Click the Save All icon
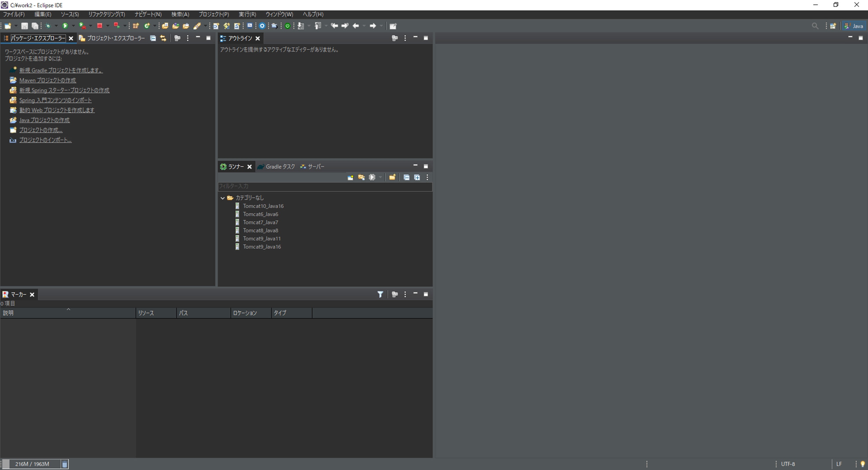Viewport: 868px width, 470px height. pos(35,26)
